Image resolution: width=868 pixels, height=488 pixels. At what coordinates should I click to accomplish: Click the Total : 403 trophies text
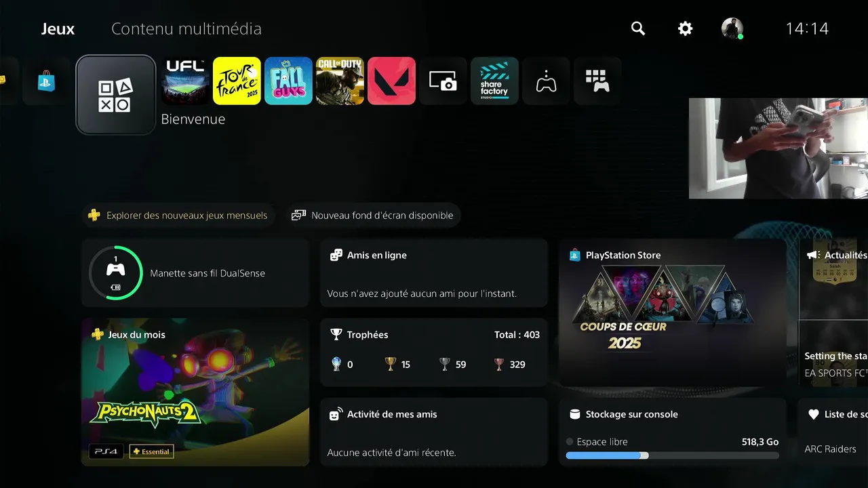pyautogui.click(x=517, y=335)
